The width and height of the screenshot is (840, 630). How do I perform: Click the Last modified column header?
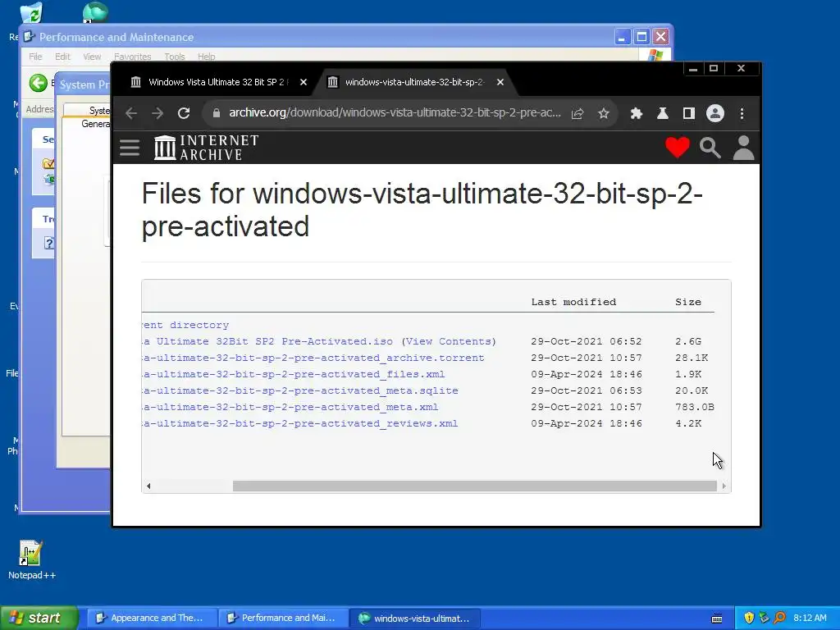573,302
